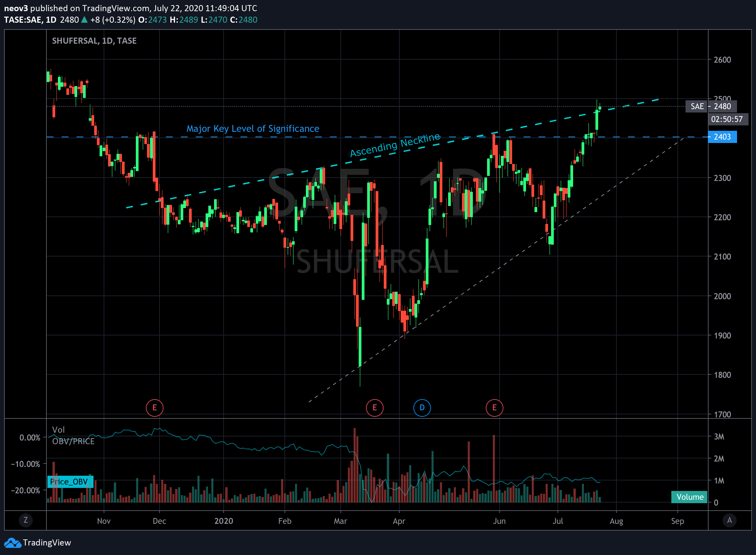Screen dimensions: 756x555
Task: Select the 'Ascending Neckline' annotation text
Action: click(395, 145)
